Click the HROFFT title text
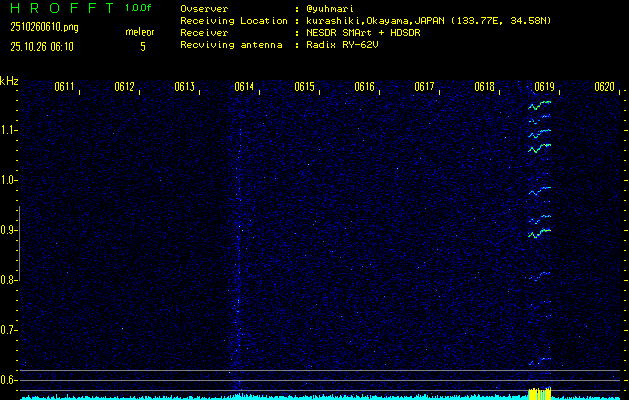The width and height of the screenshot is (629, 400). (55, 8)
